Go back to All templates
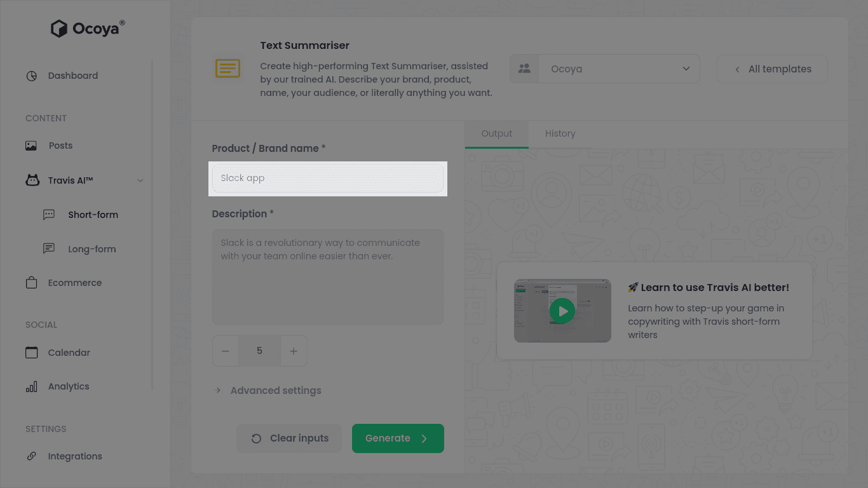 click(772, 69)
